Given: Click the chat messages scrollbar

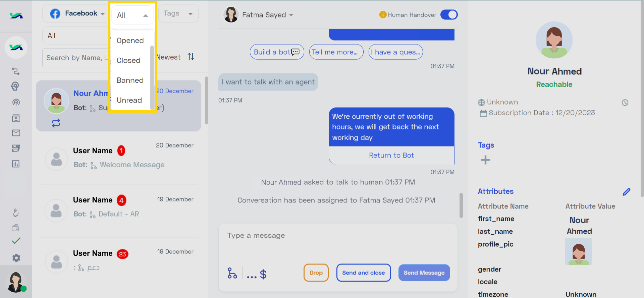Looking at the screenshot, I should click(x=461, y=205).
